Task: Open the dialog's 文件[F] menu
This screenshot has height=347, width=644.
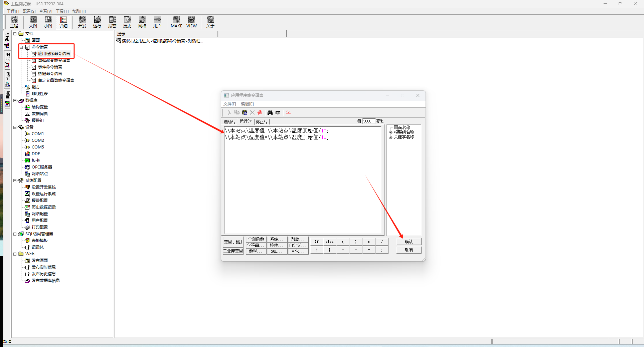Action: click(230, 104)
